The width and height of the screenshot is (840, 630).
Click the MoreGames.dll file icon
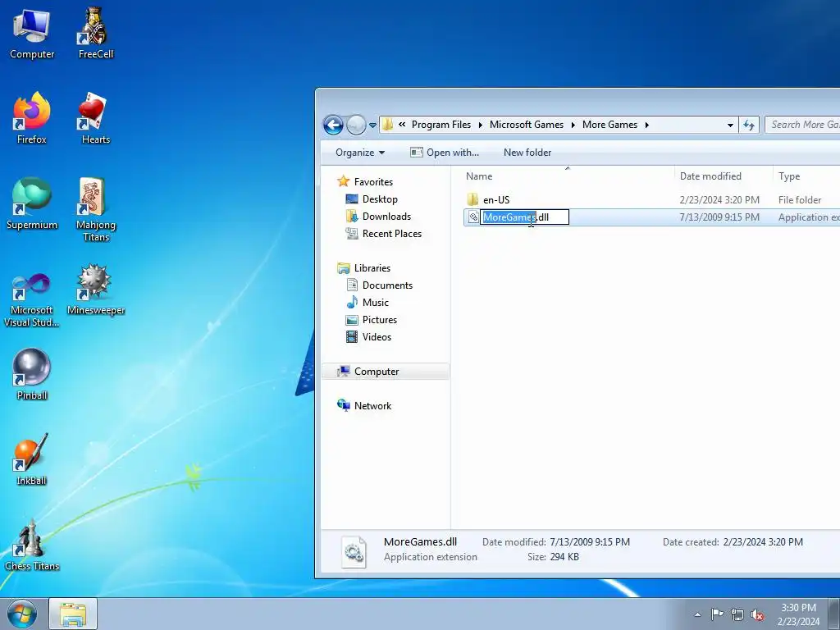coord(473,217)
